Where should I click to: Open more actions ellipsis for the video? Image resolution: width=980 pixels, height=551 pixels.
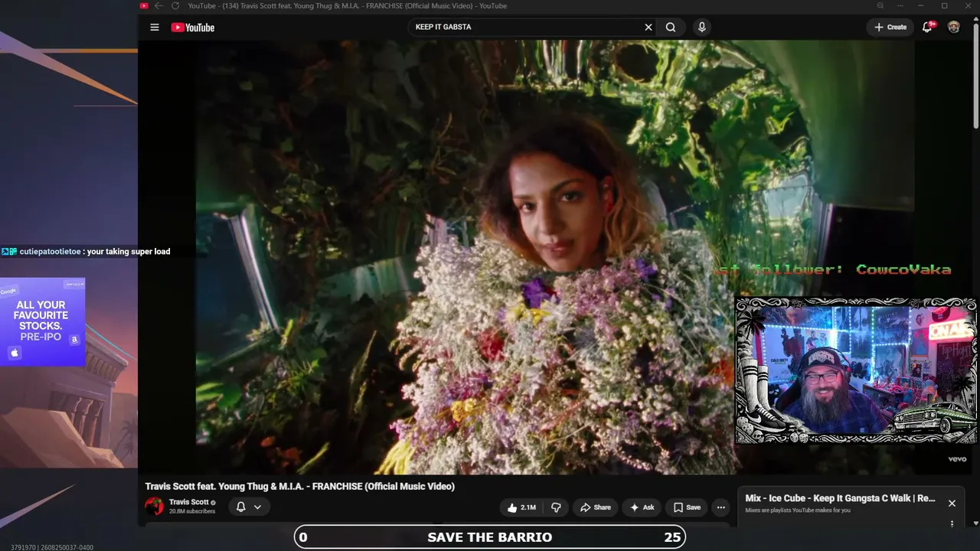click(720, 507)
